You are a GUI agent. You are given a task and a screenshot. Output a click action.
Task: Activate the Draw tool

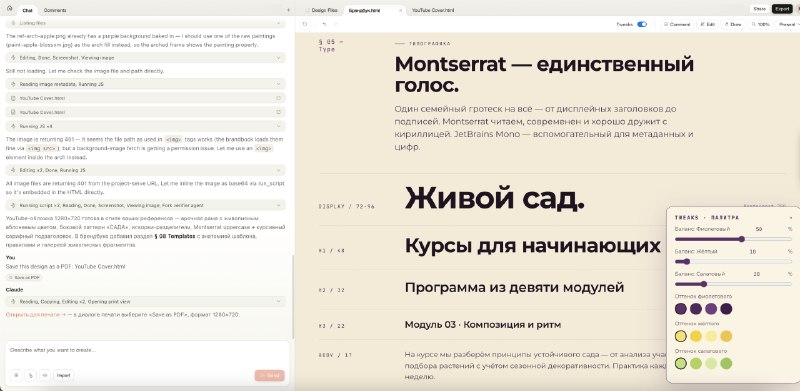click(733, 24)
